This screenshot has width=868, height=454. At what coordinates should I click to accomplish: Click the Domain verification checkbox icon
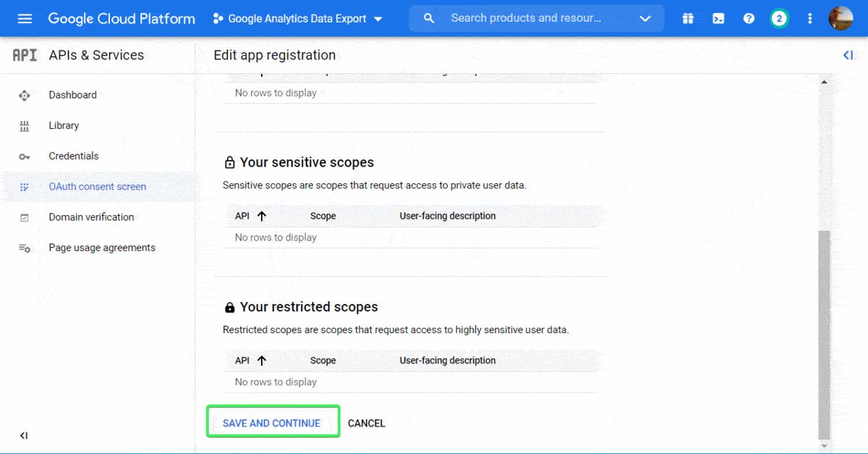click(x=24, y=217)
